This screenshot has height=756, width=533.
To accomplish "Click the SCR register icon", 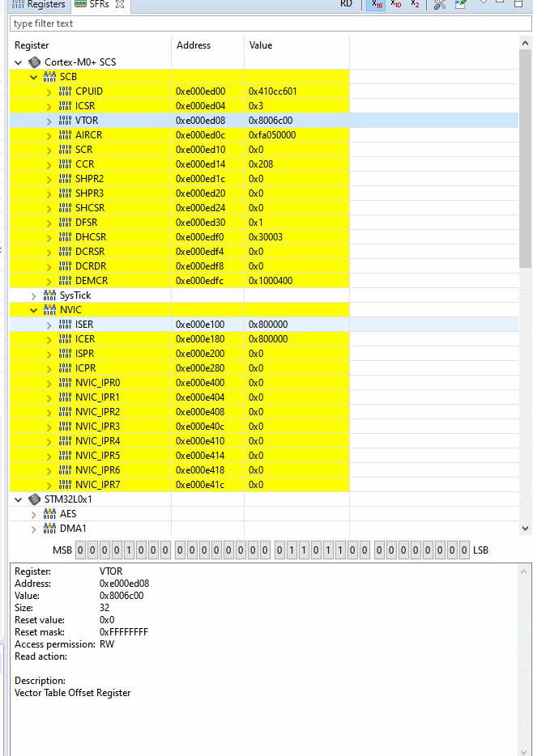I will coord(65,150).
